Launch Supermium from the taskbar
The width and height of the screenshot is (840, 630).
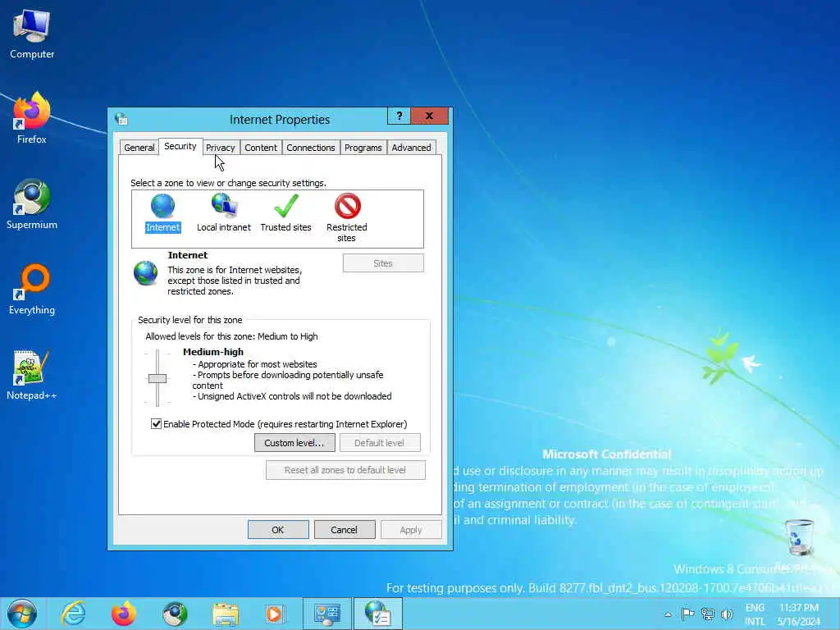tap(175, 614)
